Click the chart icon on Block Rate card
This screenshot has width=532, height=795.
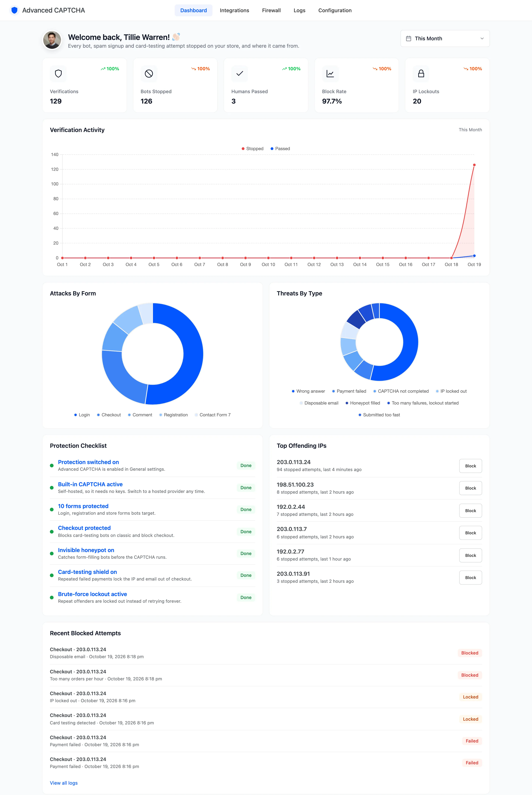330,74
